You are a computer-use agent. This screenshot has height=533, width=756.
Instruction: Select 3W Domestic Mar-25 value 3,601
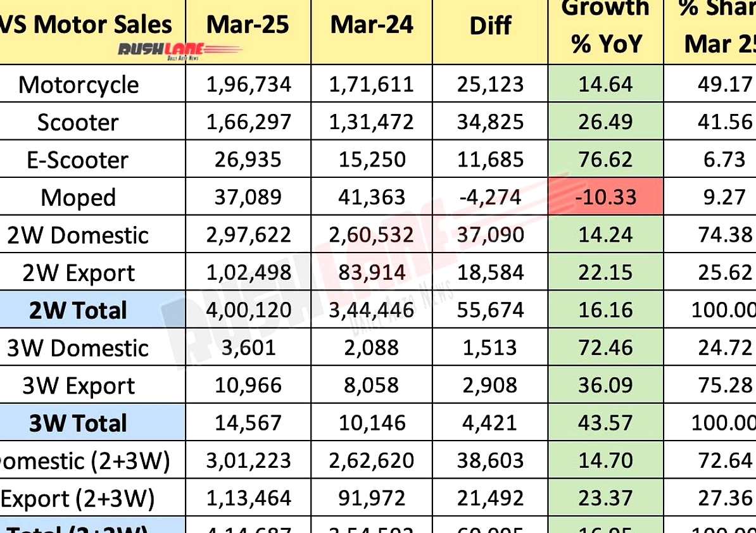(x=248, y=348)
